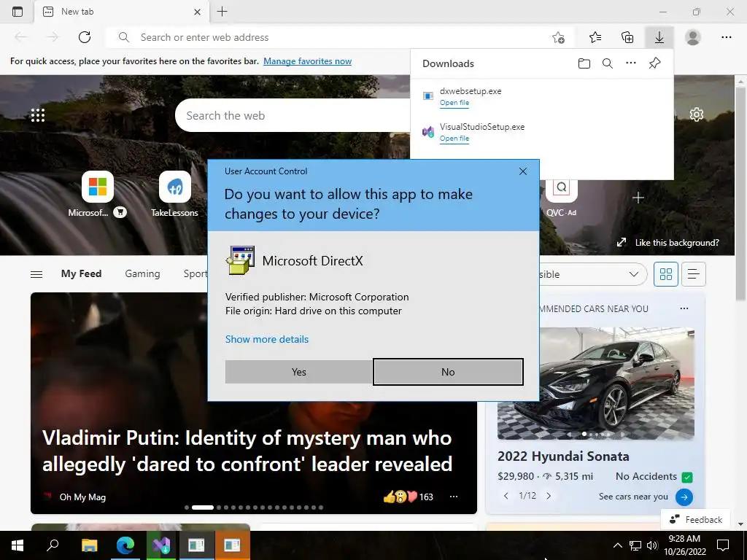Open the TakeLessons quick link tile
Image resolution: width=747 pixels, height=560 pixels.
click(175, 187)
